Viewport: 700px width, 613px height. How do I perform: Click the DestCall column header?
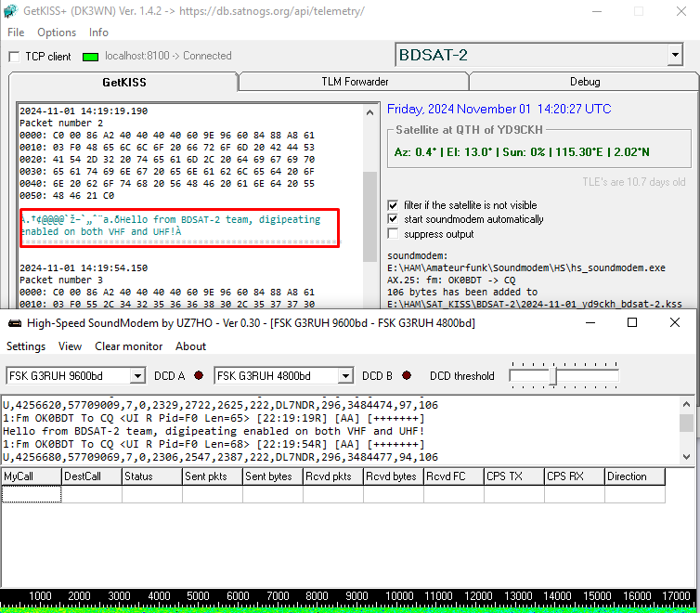[x=92, y=476]
